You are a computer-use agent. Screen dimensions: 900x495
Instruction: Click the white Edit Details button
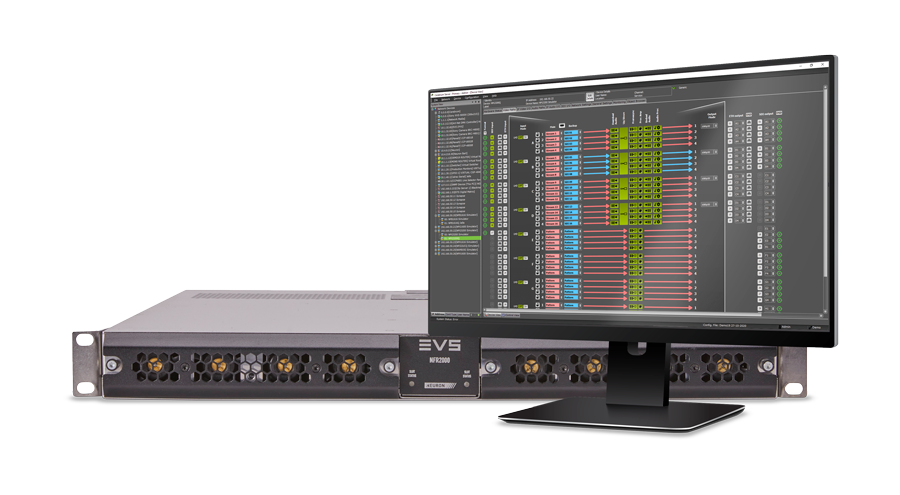(589, 96)
